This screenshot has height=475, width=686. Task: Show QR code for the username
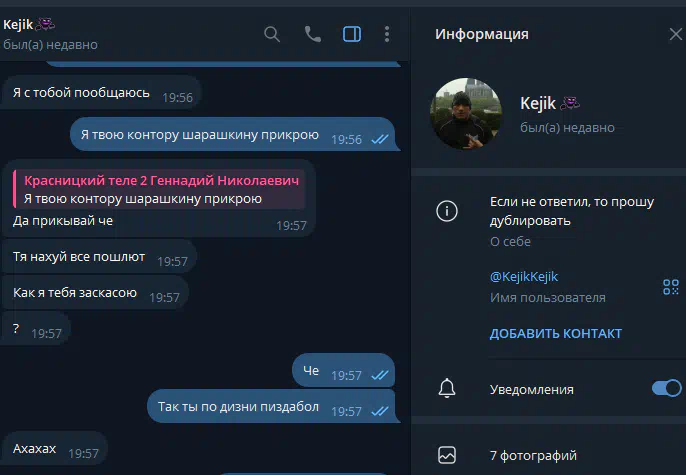coord(671,287)
